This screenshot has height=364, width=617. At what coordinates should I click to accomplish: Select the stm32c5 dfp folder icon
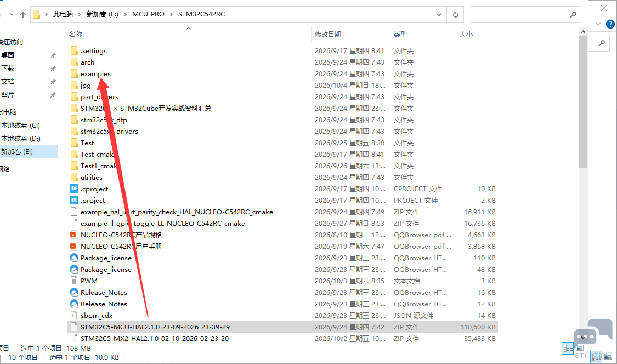pyautogui.click(x=74, y=120)
